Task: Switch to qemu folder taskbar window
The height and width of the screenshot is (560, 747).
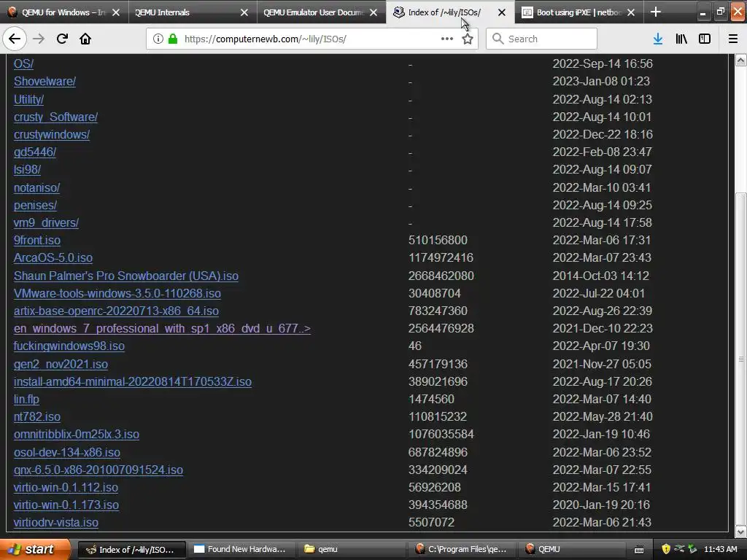Action: click(x=352, y=550)
